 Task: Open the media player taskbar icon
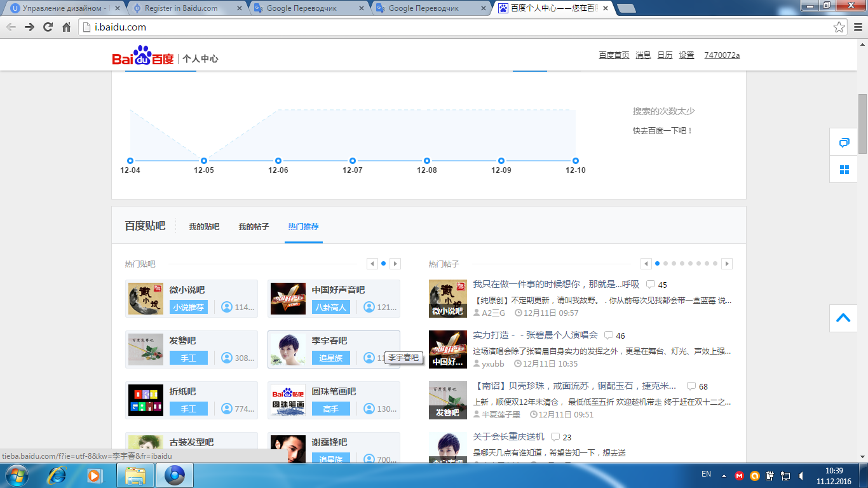tap(94, 475)
